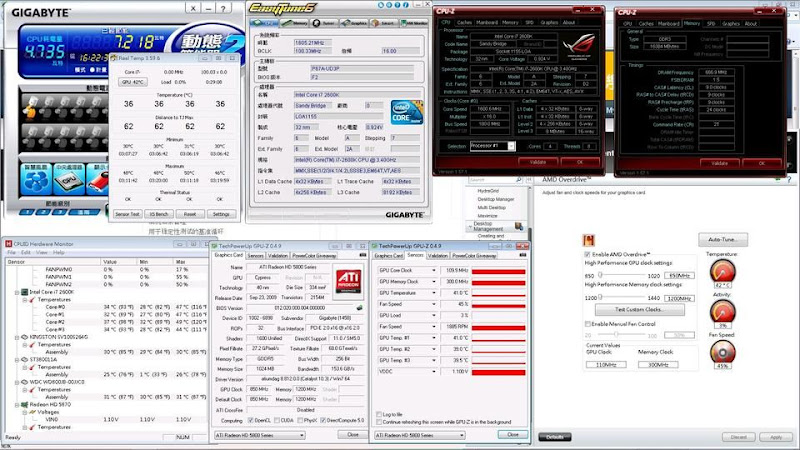Click the orange power-level figure icon in Gigabyte

pyautogui.click(x=30, y=108)
